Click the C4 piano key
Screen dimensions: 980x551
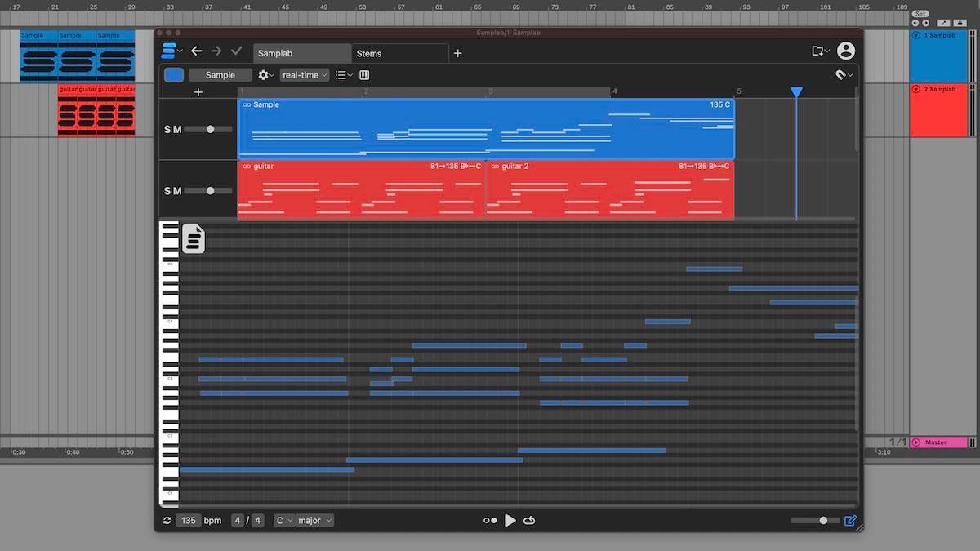170,322
